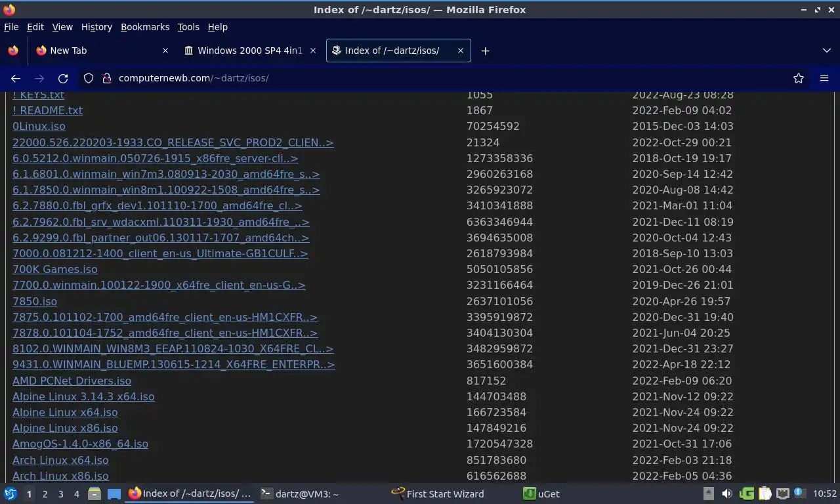Open the 7875.0.101102-1700 amd64fre link
This screenshot has width=840, height=504.
click(x=165, y=317)
